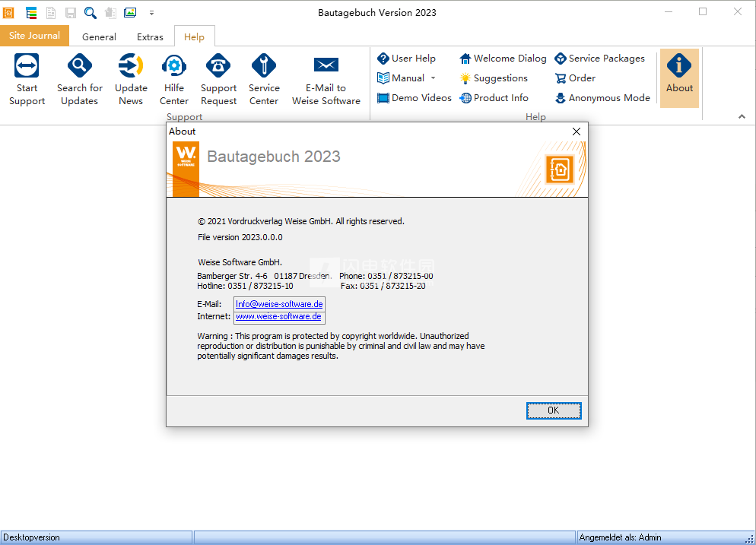Viewport: 756px width, 545px height.
Task: Click the Help ribbon tab
Action: coord(194,36)
